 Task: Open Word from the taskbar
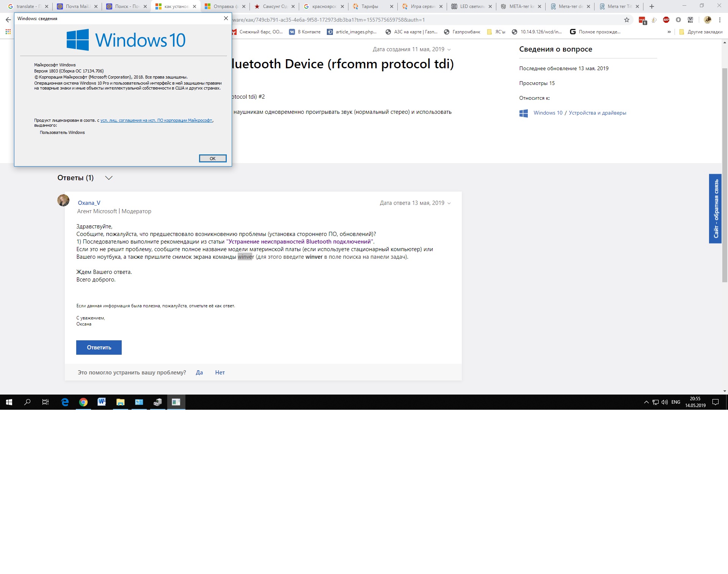click(102, 402)
